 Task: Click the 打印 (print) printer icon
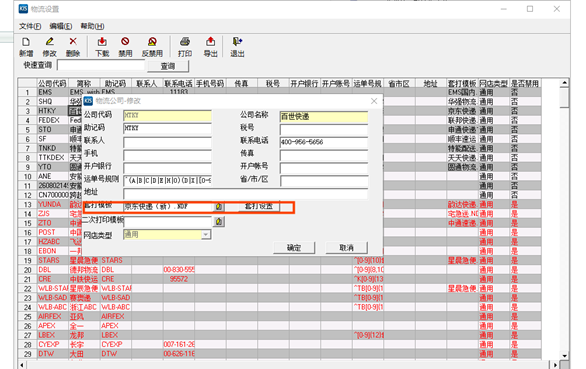tap(185, 41)
